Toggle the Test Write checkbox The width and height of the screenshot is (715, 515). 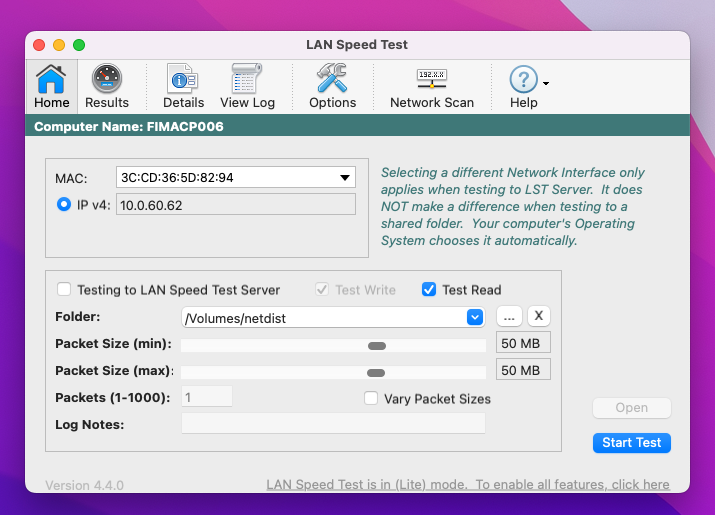click(x=322, y=289)
